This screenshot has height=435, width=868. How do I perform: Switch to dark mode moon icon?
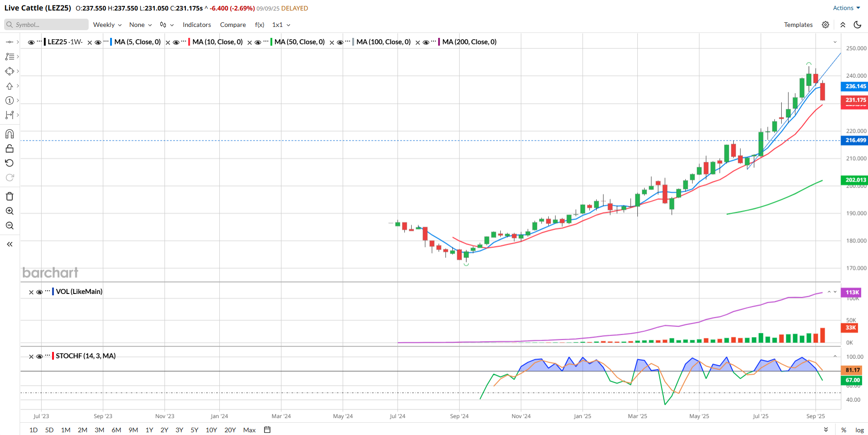tap(857, 25)
